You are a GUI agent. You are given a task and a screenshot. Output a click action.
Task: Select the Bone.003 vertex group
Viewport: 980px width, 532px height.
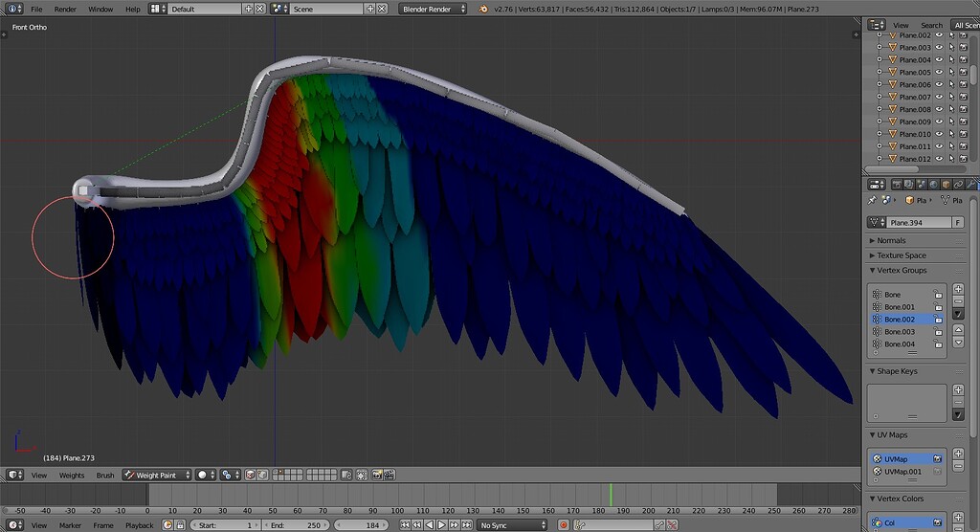pyautogui.click(x=907, y=332)
